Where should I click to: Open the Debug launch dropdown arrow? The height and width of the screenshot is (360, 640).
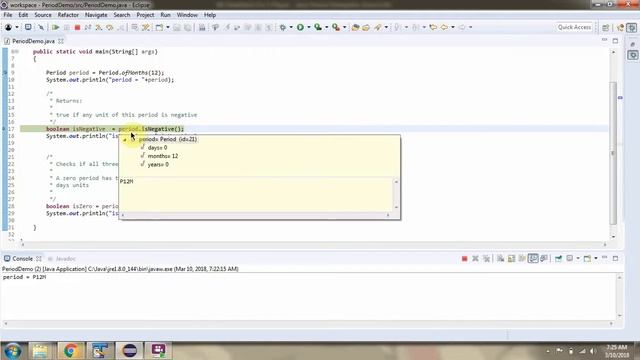point(291,27)
